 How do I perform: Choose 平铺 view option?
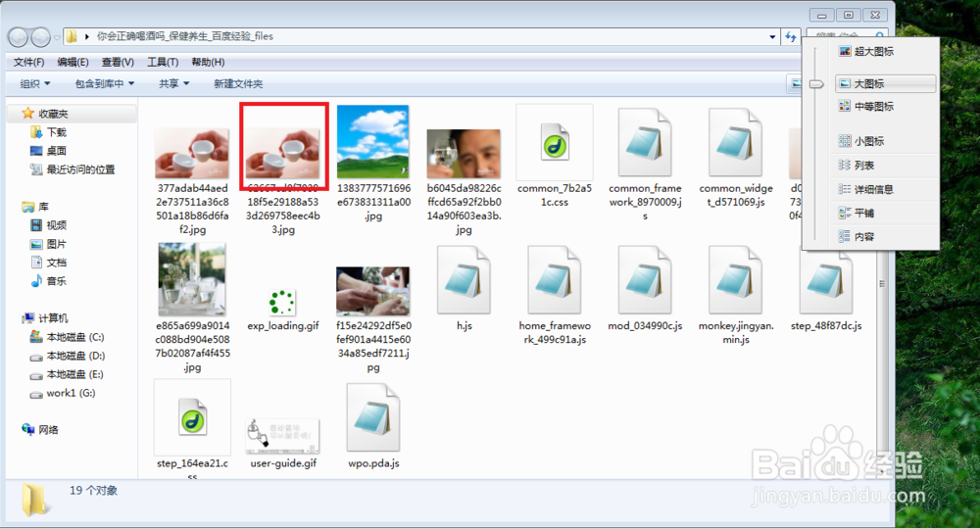pos(885,213)
